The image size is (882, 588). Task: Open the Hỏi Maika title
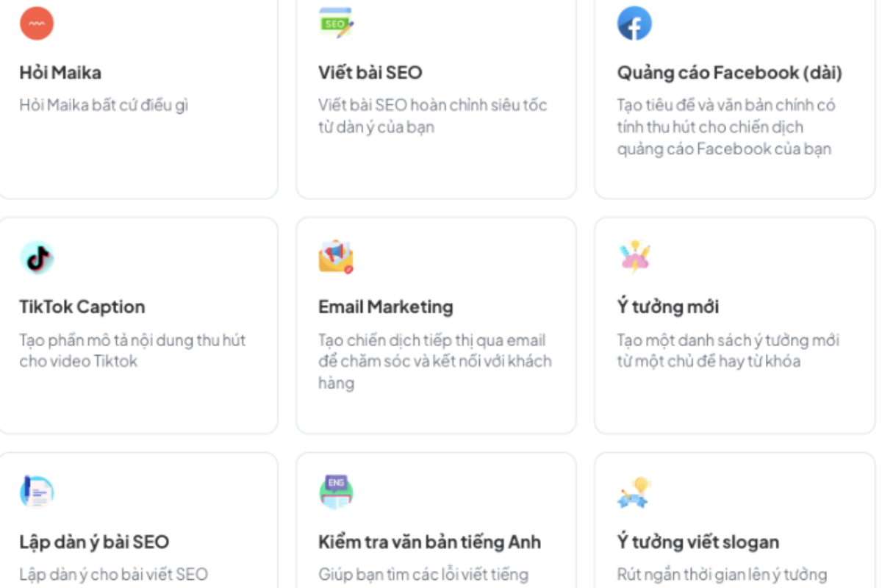click(60, 73)
